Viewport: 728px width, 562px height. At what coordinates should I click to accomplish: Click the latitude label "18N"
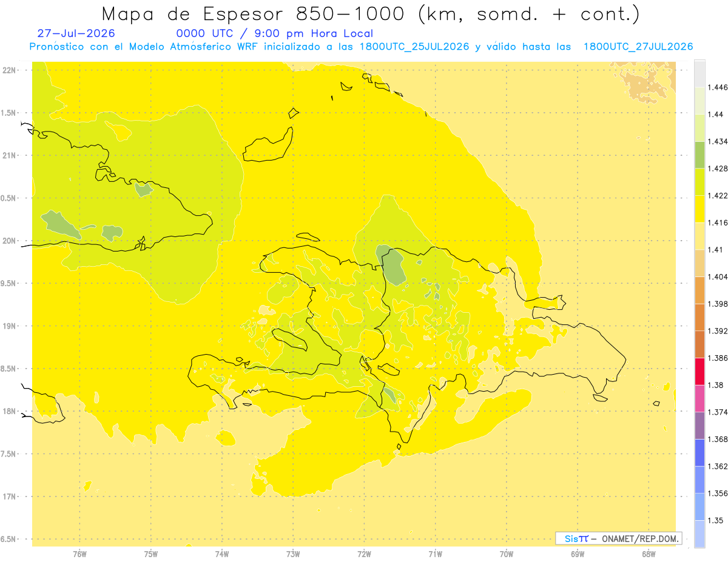10,411
